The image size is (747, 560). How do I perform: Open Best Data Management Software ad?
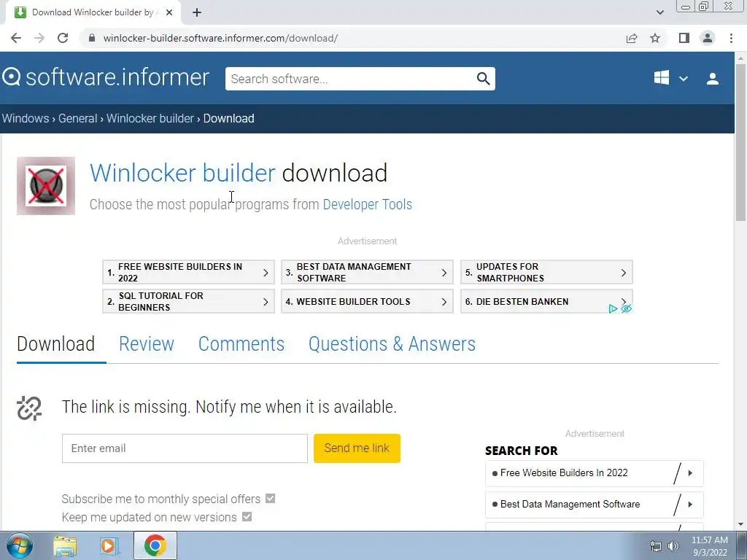pyautogui.click(x=367, y=273)
